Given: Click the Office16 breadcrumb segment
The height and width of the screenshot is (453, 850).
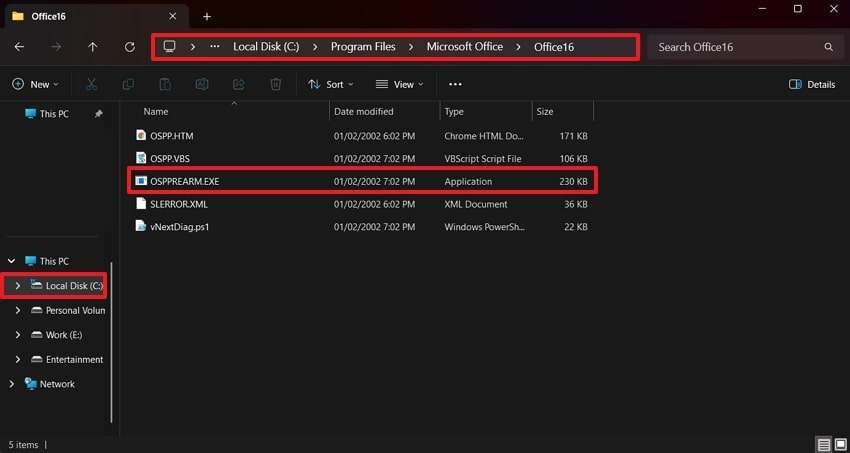Looking at the screenshot, I should [x=554, y=47].
